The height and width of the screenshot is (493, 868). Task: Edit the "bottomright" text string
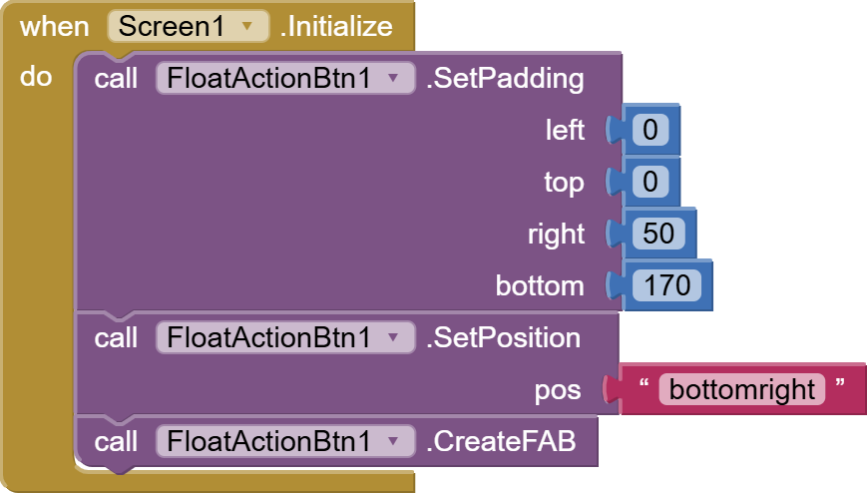point(742,389)
